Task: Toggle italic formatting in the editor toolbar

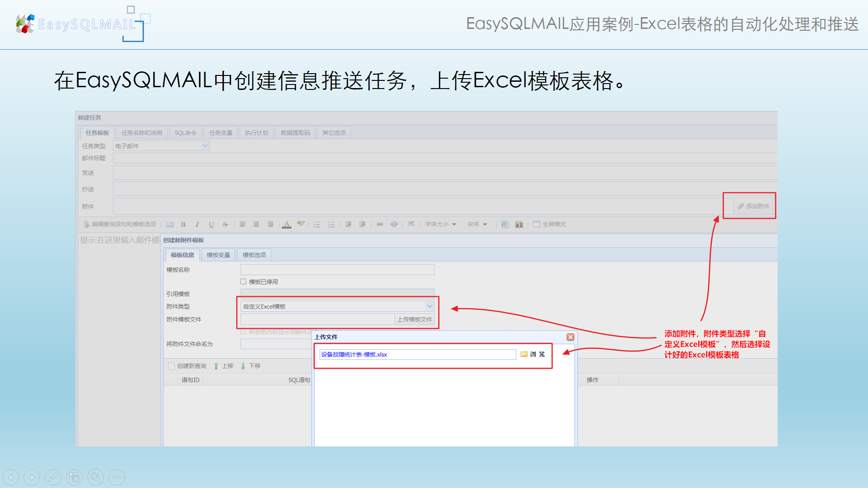Action: pyautogui.click(x=197, y=225)
